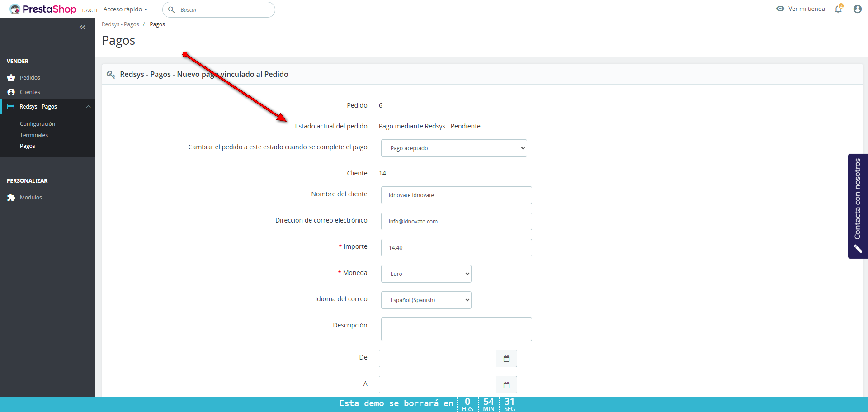Click Pagos breadcrumb item
This screenshot has height=412, width=868.
[x=157, y=24]
